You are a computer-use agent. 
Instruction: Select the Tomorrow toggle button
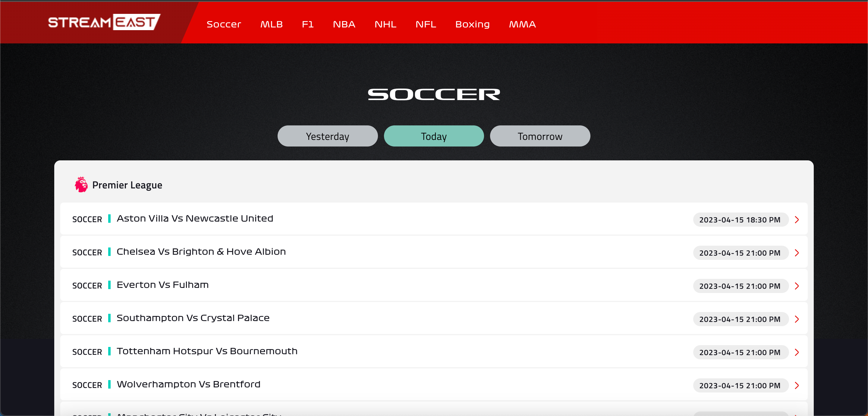tap(540, 136)
